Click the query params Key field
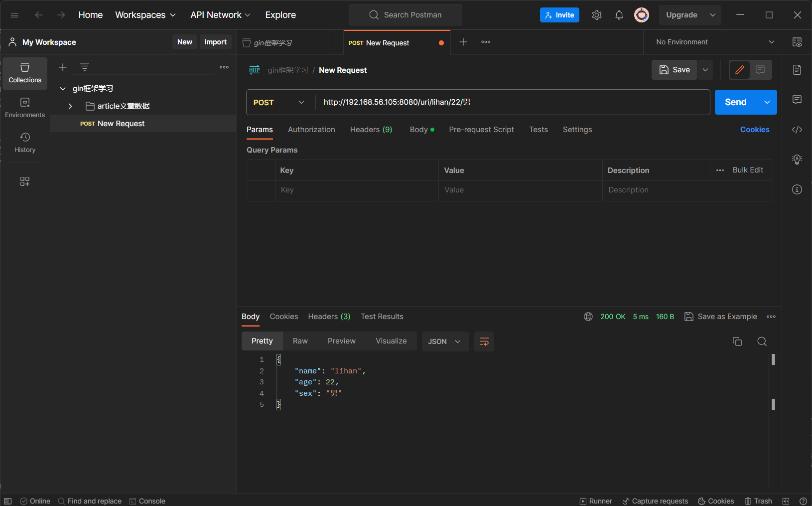The image size is (812, 506). click(357, 190)
